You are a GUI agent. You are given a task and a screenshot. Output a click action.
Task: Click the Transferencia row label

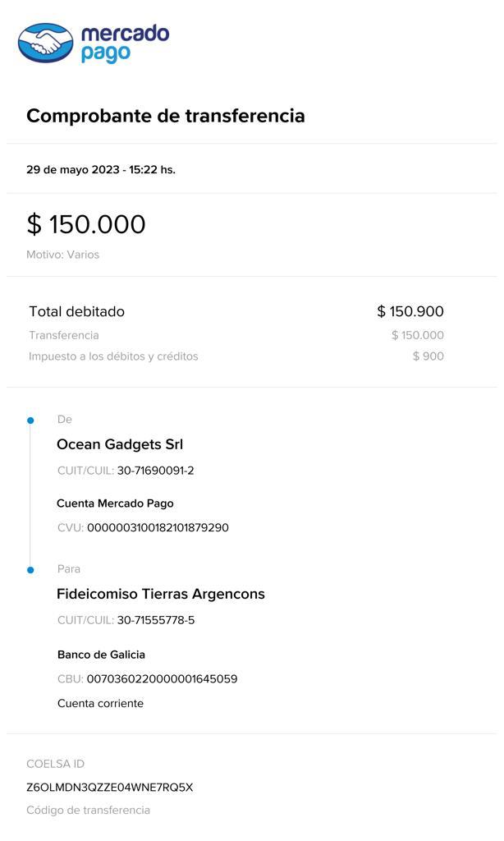[x=64, y=335]
